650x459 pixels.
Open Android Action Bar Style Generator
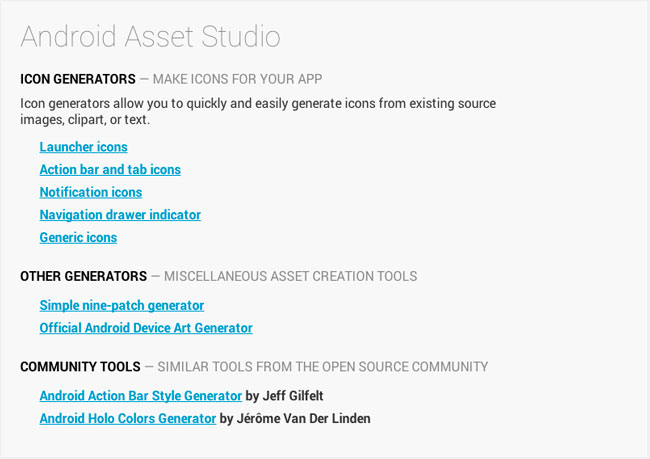point(141,396)
